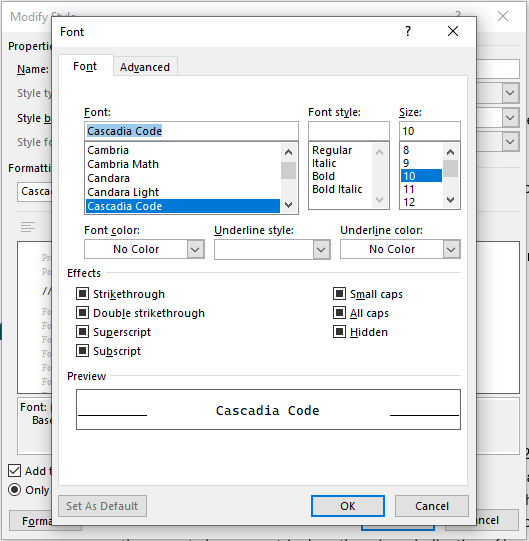Open the Underline color dropdown
This screenshot has height=541, width=529.
[451, 249]
